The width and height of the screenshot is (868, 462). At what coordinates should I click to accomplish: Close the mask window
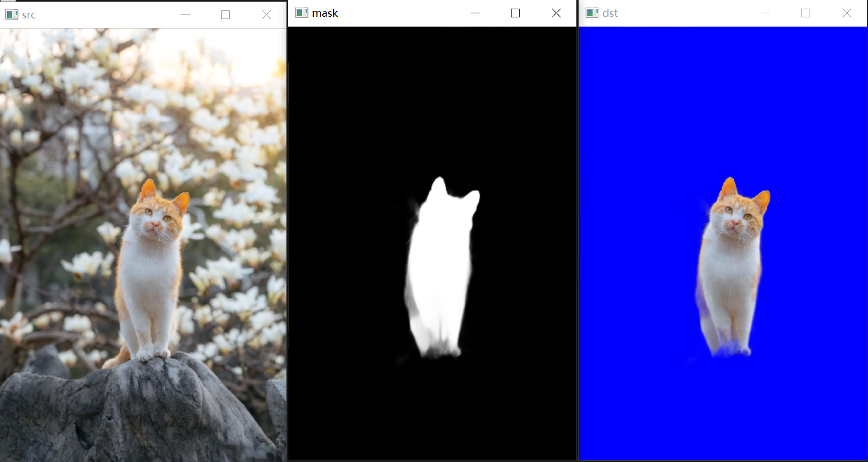coord(556,13)
